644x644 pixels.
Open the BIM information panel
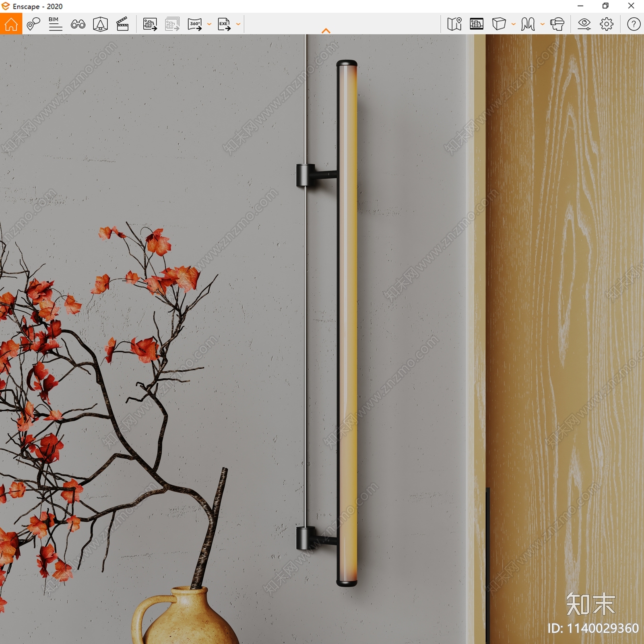pos(55,24)
